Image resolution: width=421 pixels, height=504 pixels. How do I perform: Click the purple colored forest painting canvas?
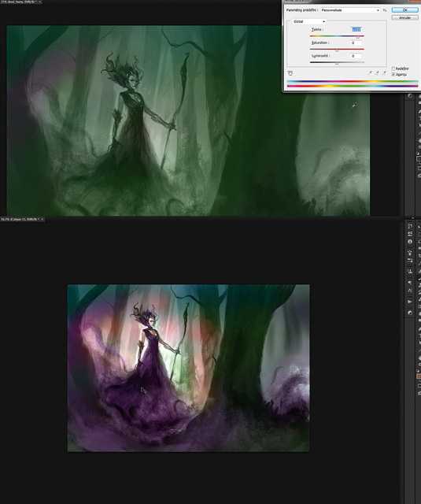(x=189, y=368)
